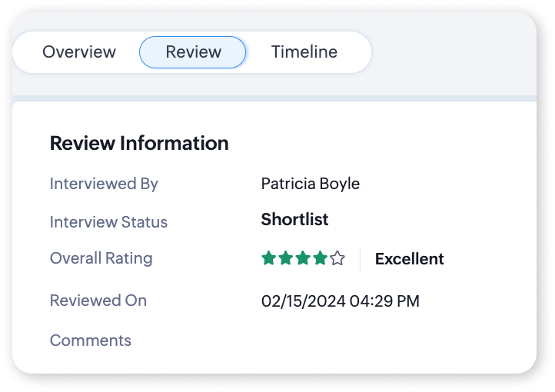Click the Interviewed By label

tap(104, 184)
